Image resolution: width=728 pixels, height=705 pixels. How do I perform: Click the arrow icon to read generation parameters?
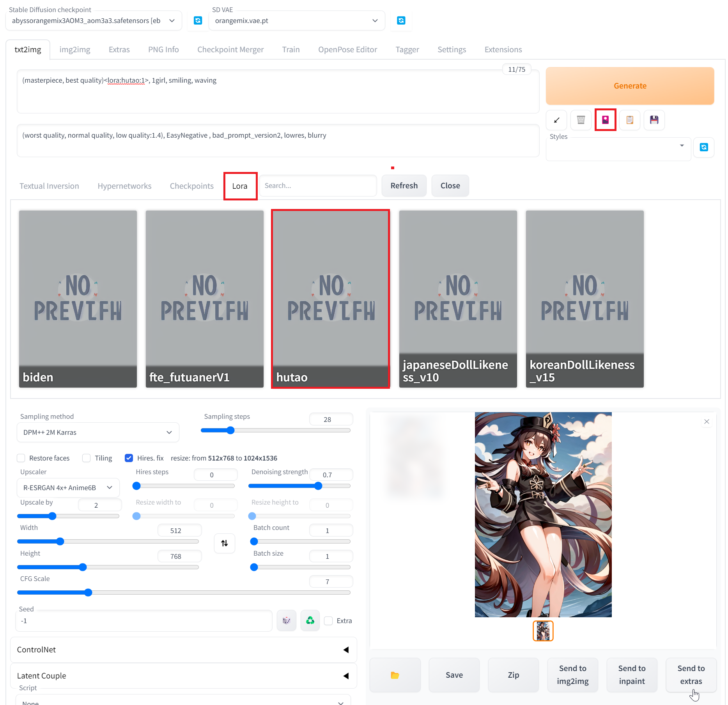pyautogui.click(x=556, y=120)
